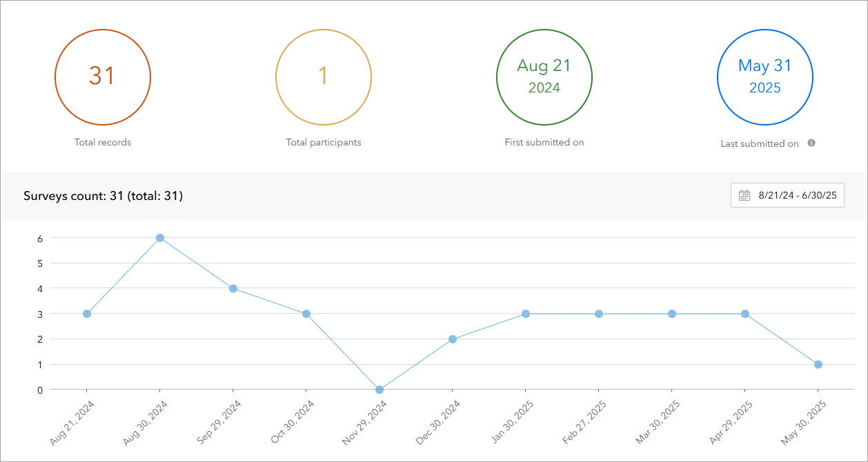
Task: Click the orange Total records circle showing 31
Action: pos(103,77)
